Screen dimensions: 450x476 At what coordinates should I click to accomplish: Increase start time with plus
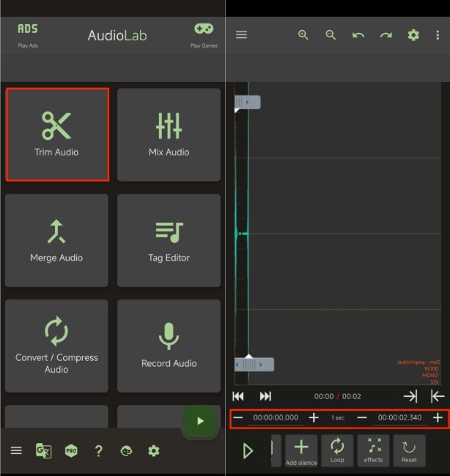[314, 418]
